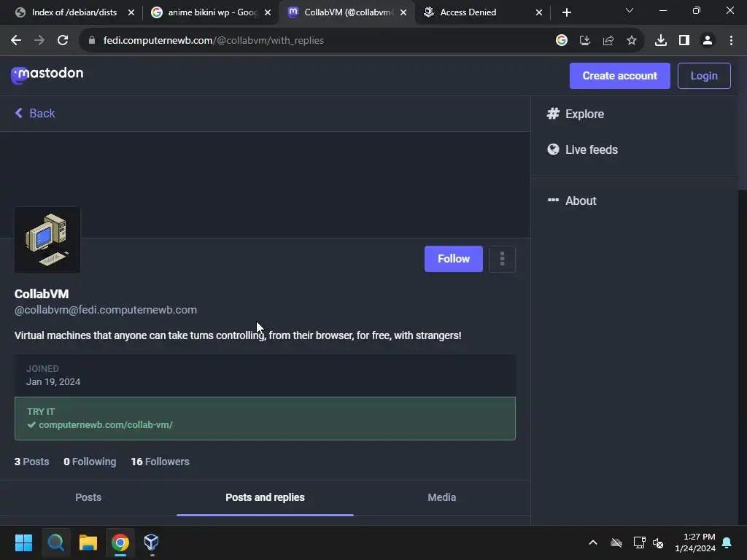Share this page via the share icon
747x560 pixels.
(x=608, y=41)
